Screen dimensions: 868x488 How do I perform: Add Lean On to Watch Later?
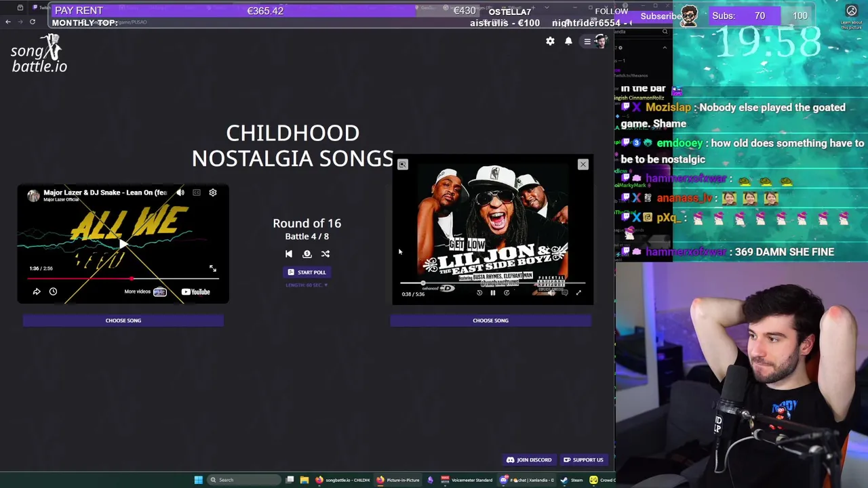tap(53, 291)
